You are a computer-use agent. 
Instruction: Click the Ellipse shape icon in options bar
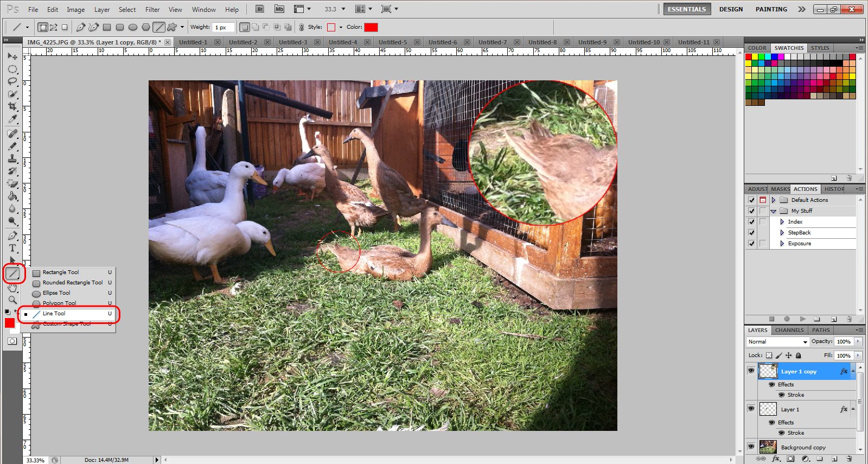tap(133, 27)
